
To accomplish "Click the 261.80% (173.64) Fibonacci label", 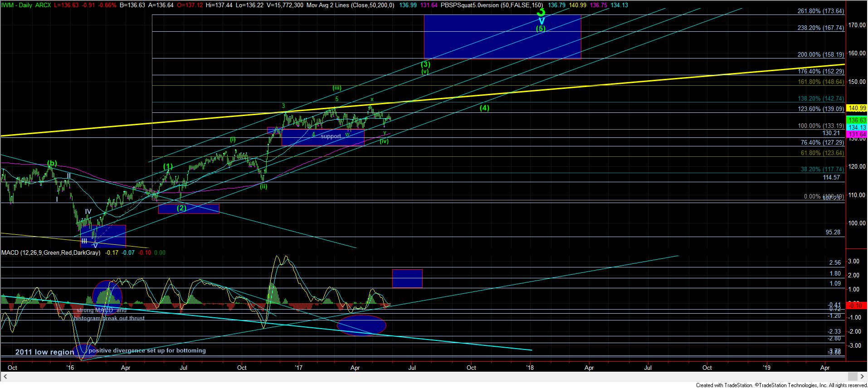I will click(x=821, y=11).
